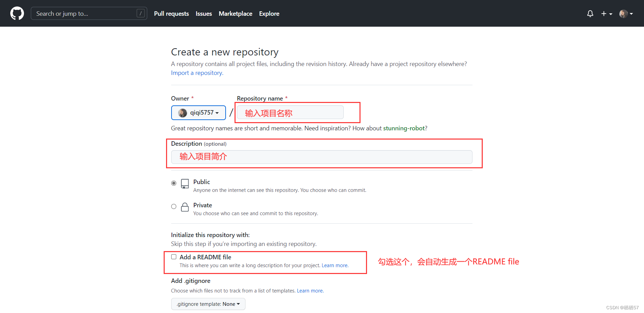The image size is (644, 313).
Task: Click the Repository name input field
Action: [290, 113]
